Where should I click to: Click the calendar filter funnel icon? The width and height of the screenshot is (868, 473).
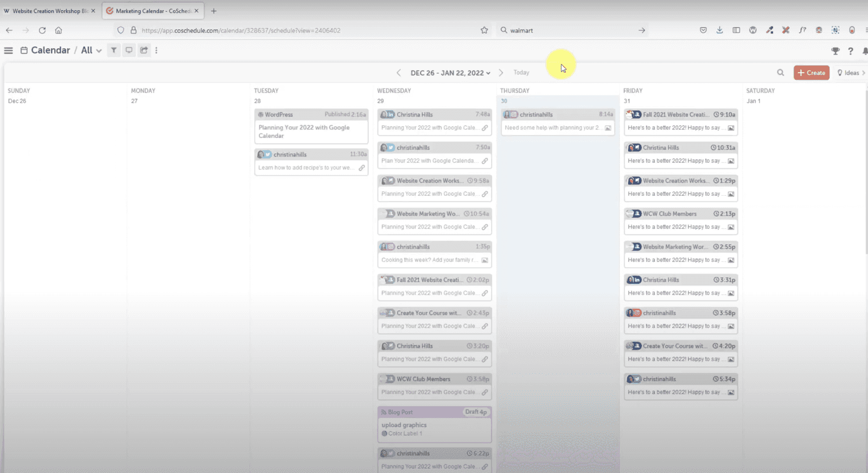pos(114,50)
